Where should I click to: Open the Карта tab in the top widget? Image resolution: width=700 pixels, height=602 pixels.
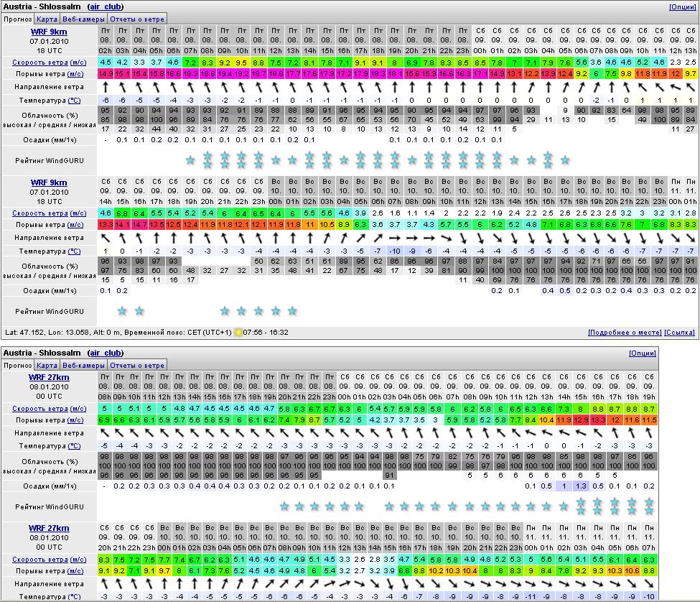[47, 19]
